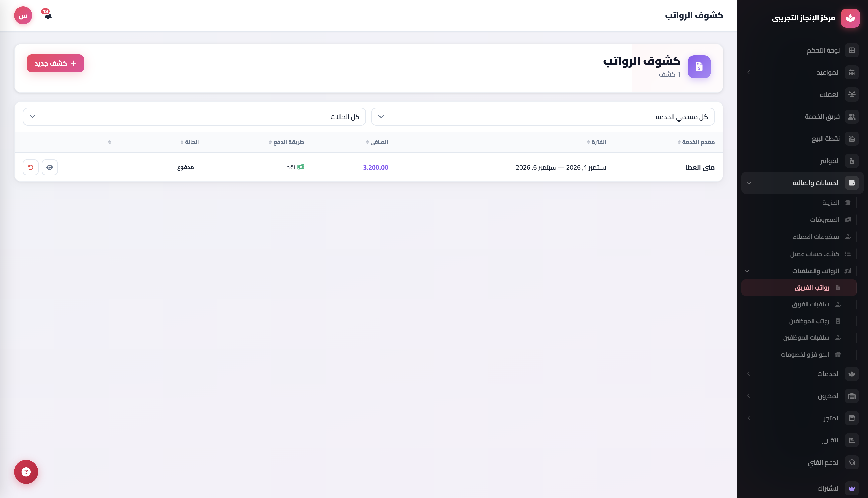Viewport: 868px width, 498px height.
Task: View payslip details with the eye icon
Action: (x=49, y=167)
